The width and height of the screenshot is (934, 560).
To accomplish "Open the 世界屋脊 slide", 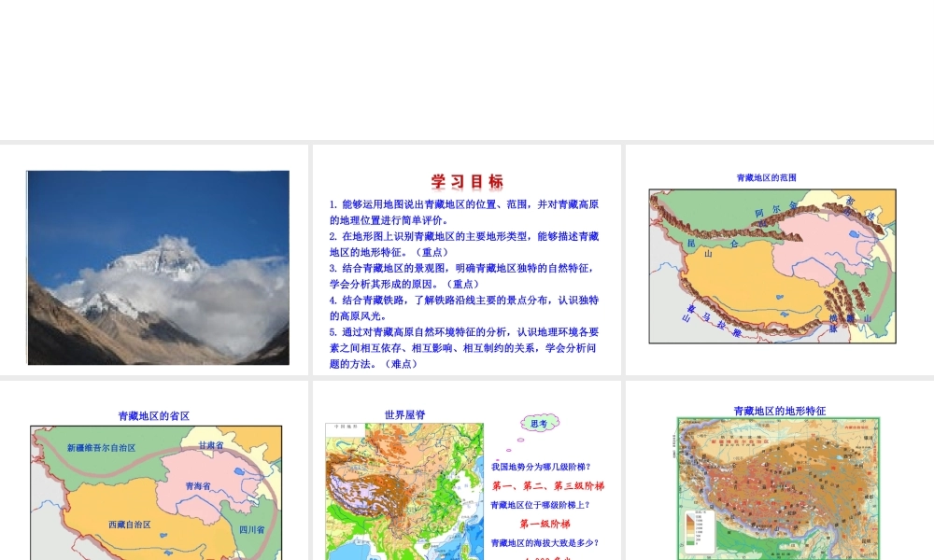I will [466, 470].
